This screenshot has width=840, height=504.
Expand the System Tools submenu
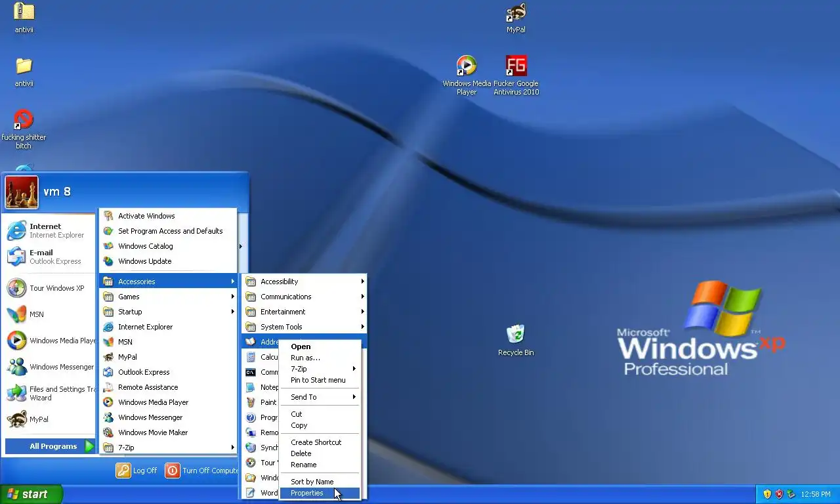pos(304,327)
